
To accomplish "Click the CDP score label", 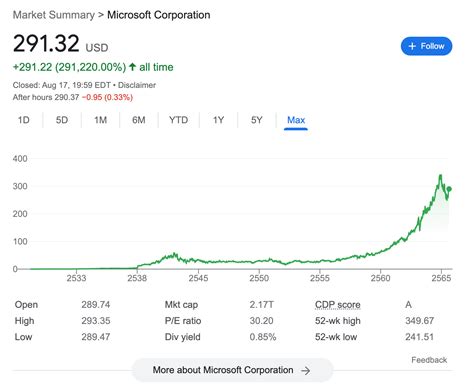I will 338,305.
